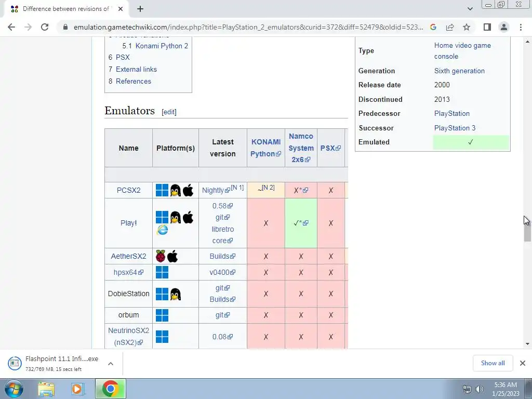532x399 pixels.
Task: Open the browser side panel
Action: tap(487, 27)
